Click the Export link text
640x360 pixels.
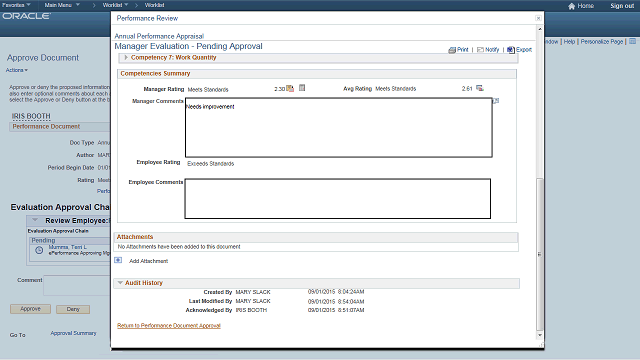tap(524, 49)
